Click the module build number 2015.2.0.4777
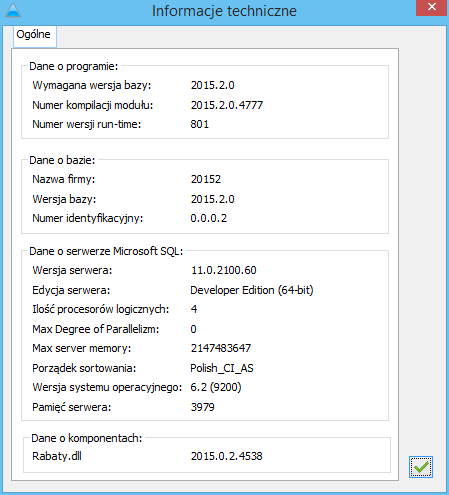The image size is (449, 495). [227, 105]
